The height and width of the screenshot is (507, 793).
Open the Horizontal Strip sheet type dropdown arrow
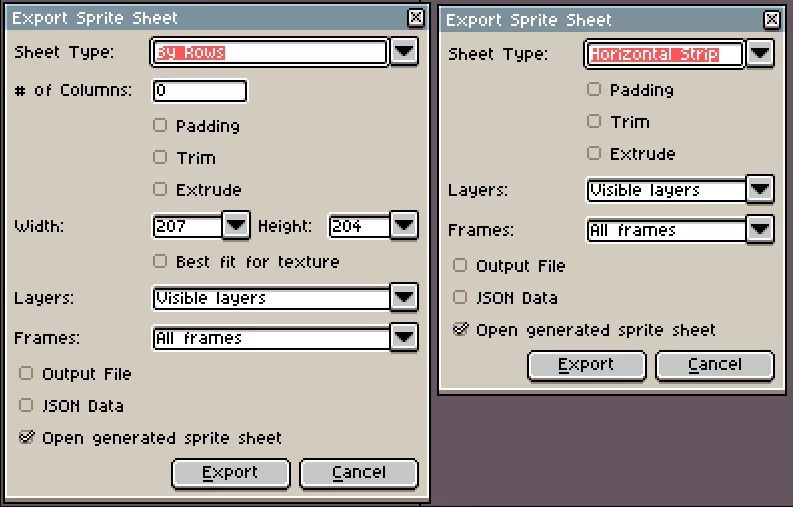tap(760, 53)
